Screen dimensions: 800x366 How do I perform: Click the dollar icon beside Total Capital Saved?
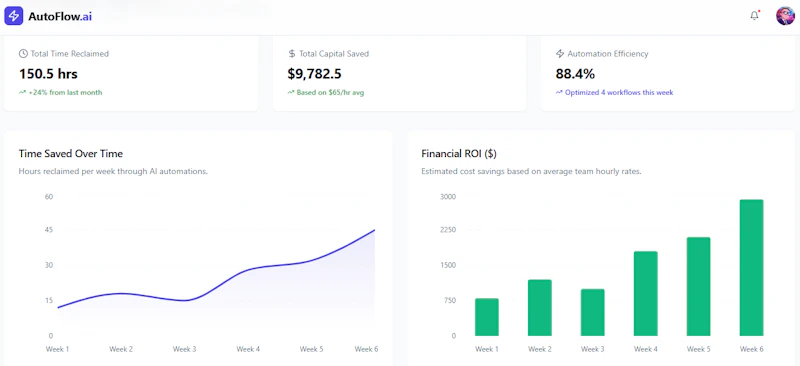tap(292, 54)
